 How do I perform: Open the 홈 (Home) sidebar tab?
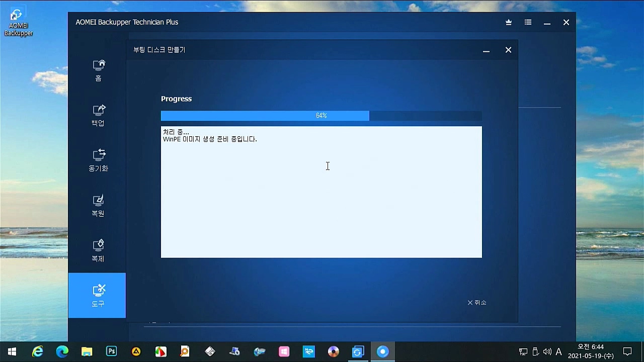click(98, 70)
